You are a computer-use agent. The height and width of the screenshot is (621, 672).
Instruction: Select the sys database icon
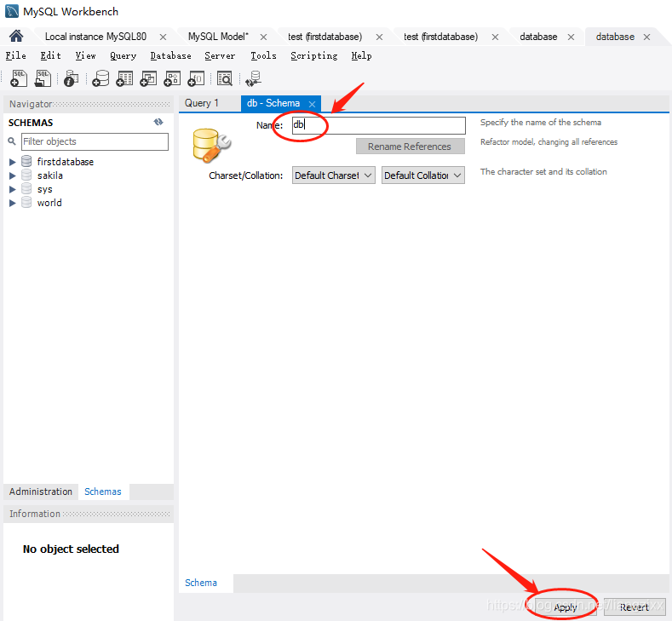(26, 188)
